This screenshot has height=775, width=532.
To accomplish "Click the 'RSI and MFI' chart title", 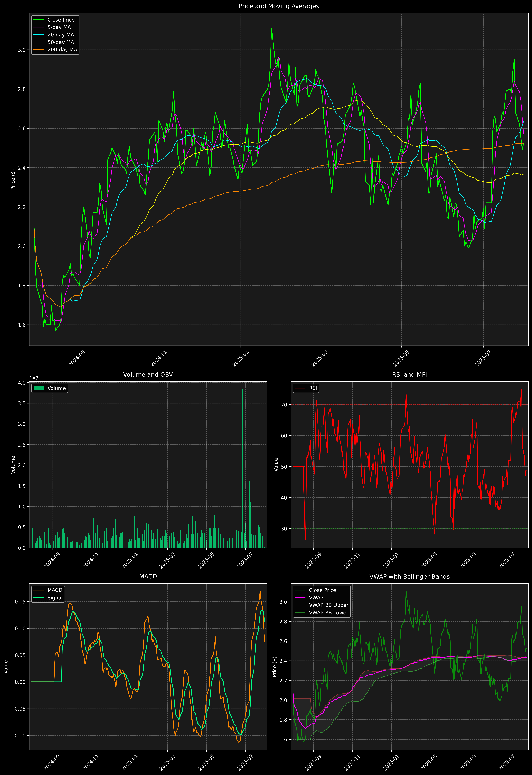I will pos(409,374).
